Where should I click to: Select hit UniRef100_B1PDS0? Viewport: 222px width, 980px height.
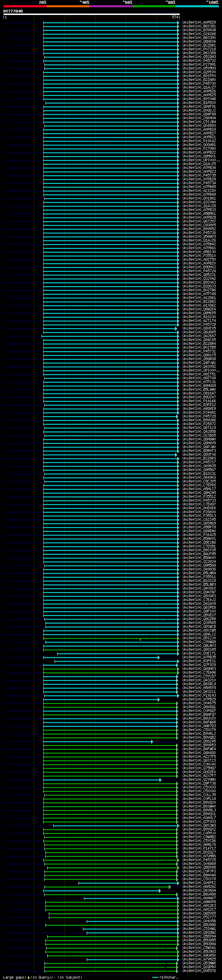(x=199, y=103)
